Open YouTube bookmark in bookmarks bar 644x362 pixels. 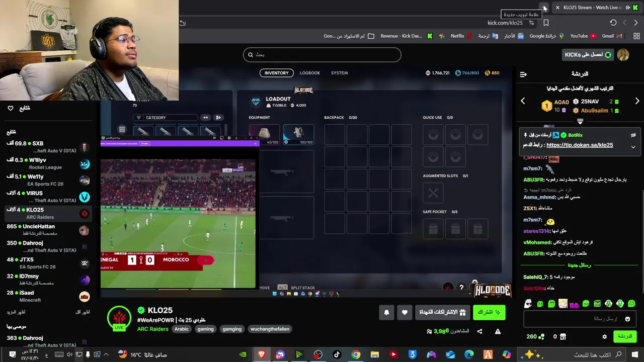point(583,36)
